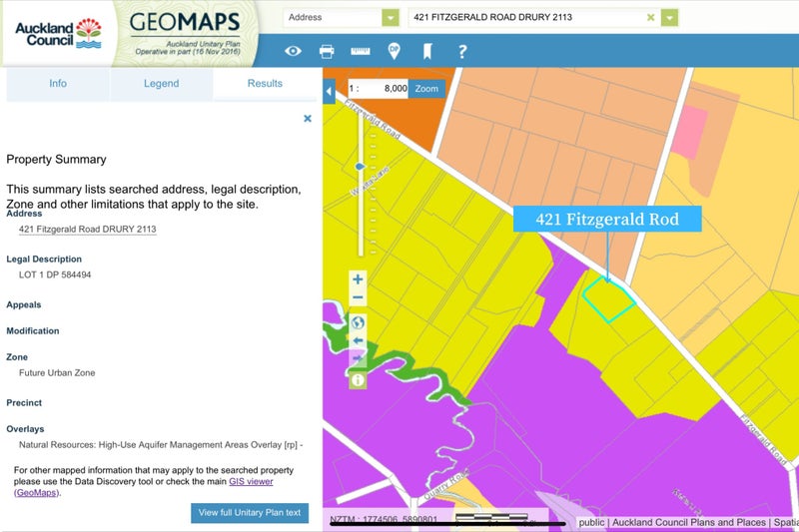This screenshot has width=799, height=532.
Task: Expand the address search suggestions dropdown
Action: pyautogui.click(x=669, y=18)
